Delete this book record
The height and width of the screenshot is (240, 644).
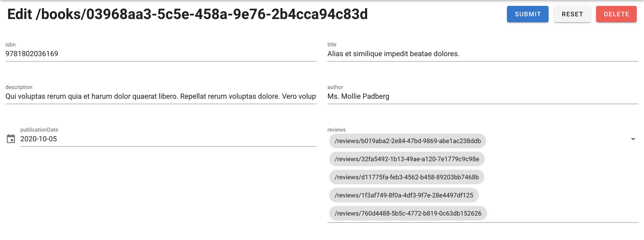click(x=616, y=14)
